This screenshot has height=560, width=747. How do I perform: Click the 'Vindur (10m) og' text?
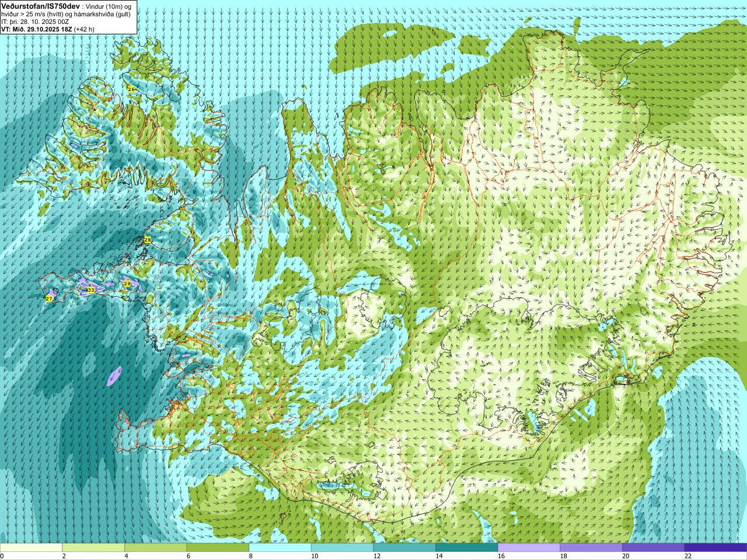coord(109,6)
